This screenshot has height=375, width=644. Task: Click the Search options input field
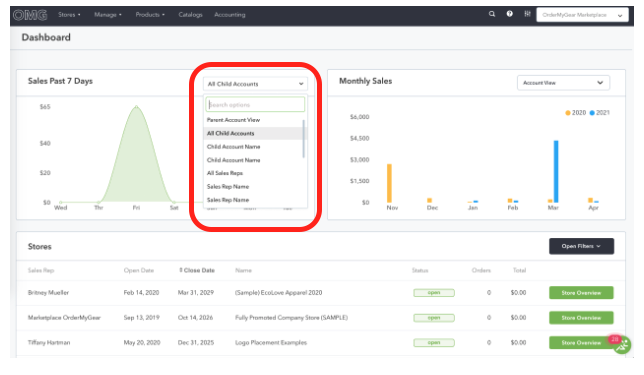(255, 104)
